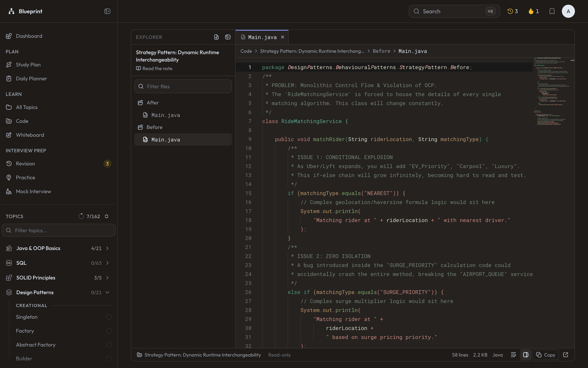This screenshot has width=588, height=368.
Task: Focus the top Search field
Action: tap(454, 11)
